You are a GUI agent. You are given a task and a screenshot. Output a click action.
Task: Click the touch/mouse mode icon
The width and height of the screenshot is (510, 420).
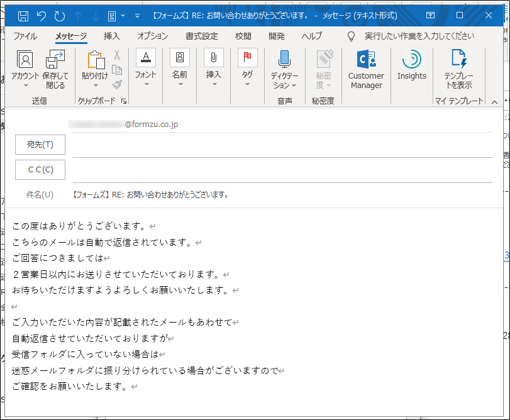pyautogui.click(x=112, y=16)
